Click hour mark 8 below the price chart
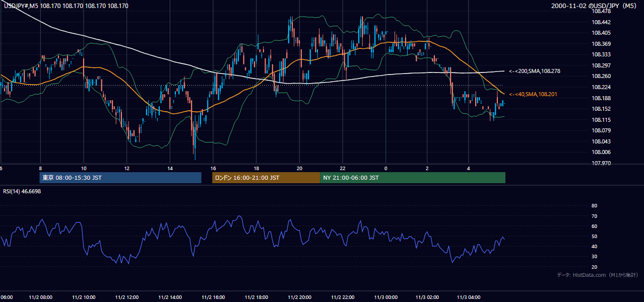The height and width of the screenshot is (302, 644). (x=40, y=168)
